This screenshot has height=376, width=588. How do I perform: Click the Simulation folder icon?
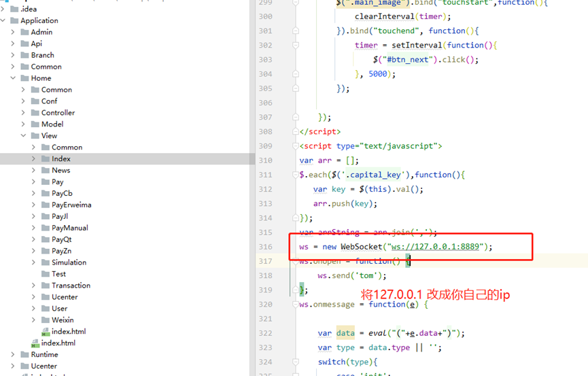[46, 262]
